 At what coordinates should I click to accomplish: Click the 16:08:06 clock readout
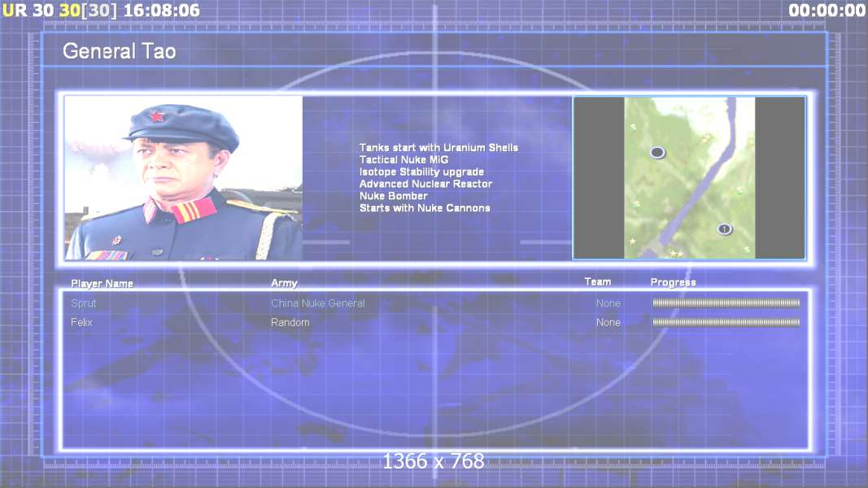[x=161, y=10]
